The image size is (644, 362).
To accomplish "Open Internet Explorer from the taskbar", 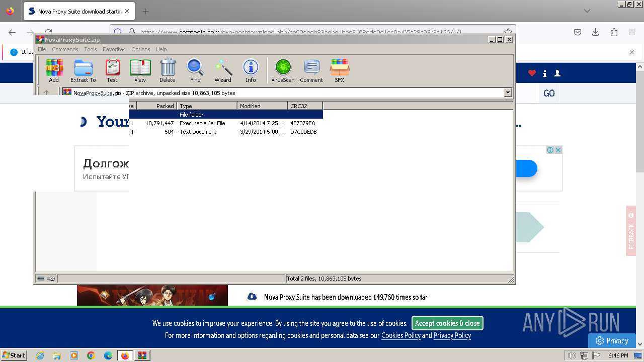I will tap(40, 355).
